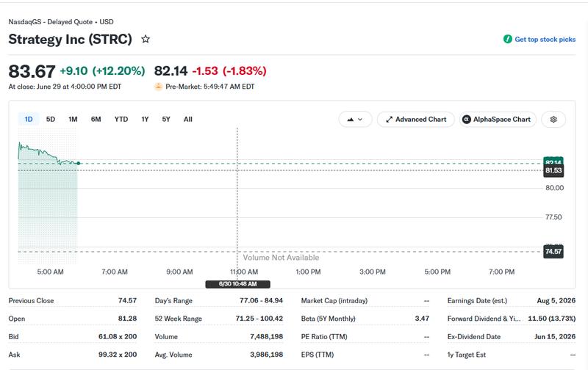Image resolution: width=588 pixels, height=370 pixels.
Task: Click the pre-market price 82.14
Action: (x=171, y=70)
